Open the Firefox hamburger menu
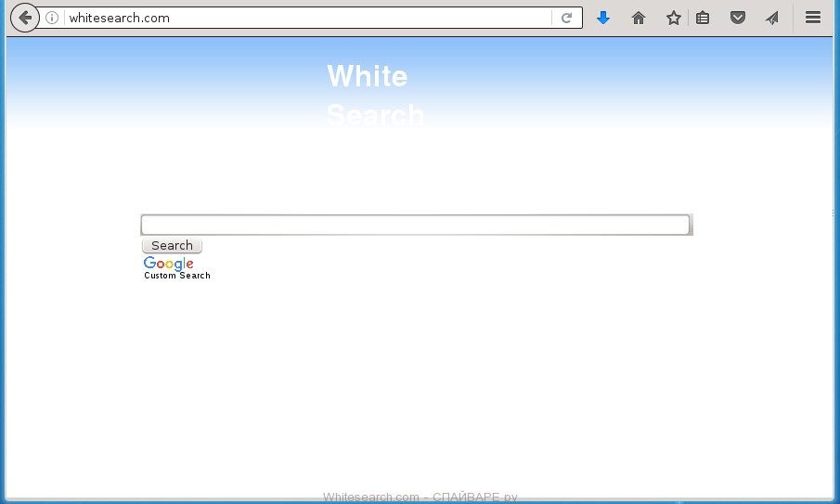840x504 pixels. point(813,18)
